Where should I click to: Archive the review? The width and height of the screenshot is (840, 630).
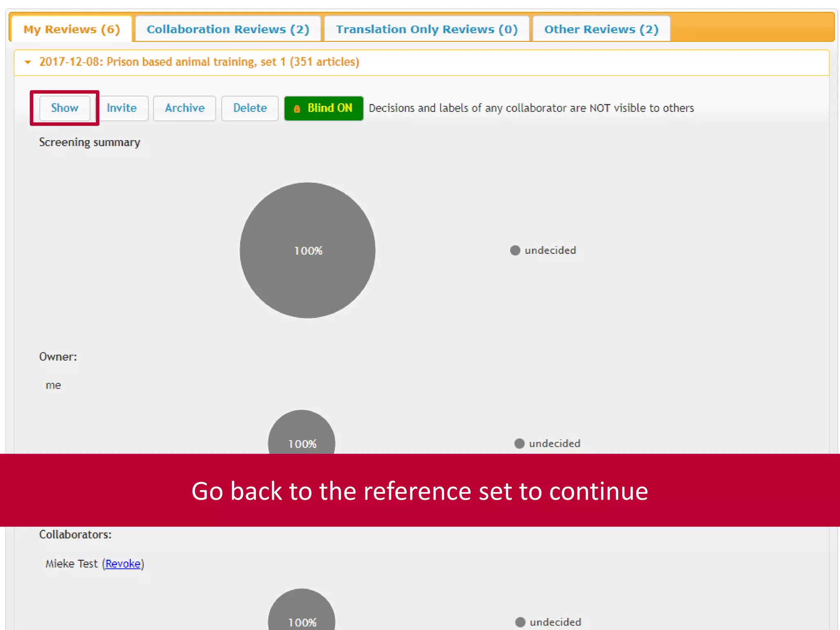184,108
